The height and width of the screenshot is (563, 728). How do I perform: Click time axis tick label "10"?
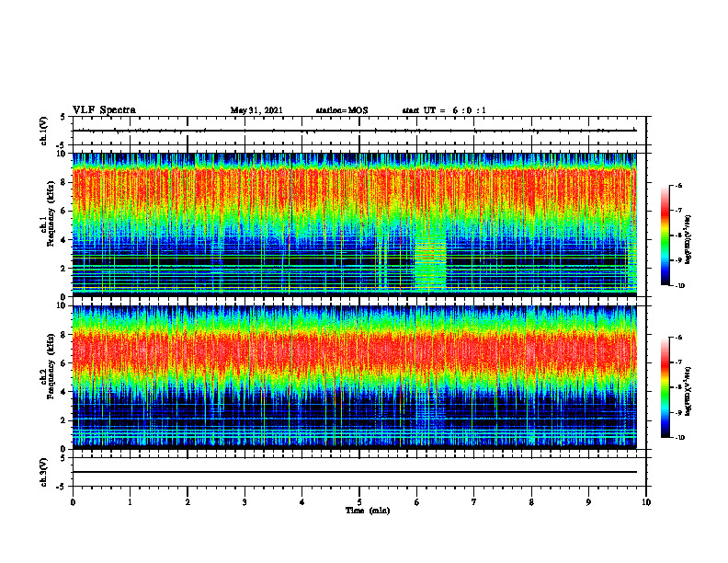coord(646,502)
